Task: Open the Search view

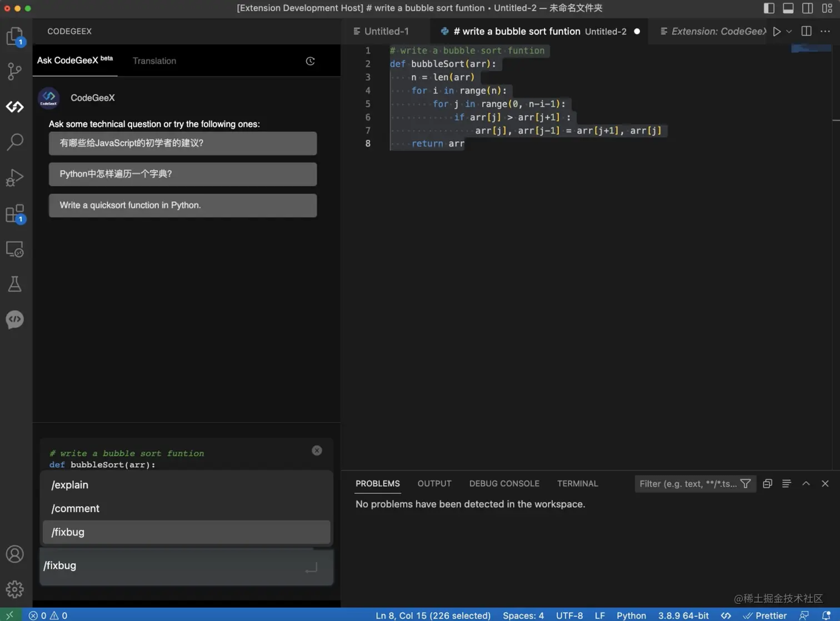Action: pyautogui.click(x=15, y=142)
